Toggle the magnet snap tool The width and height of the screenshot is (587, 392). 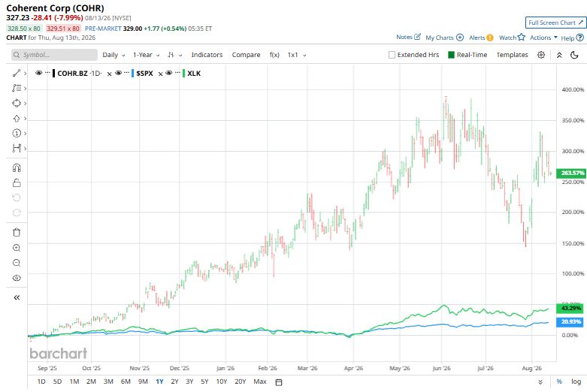[17, 167]
